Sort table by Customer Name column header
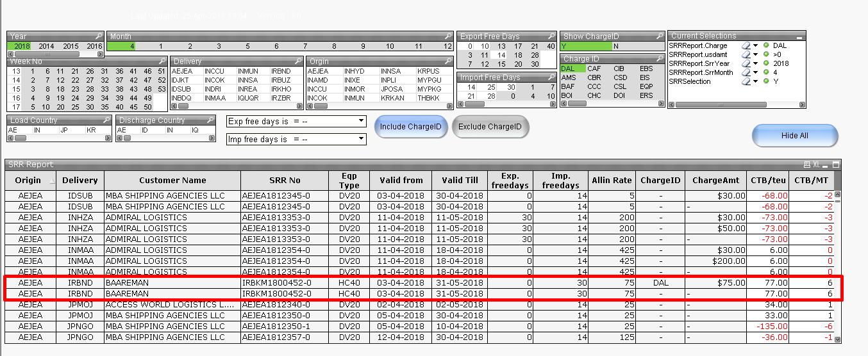This screenshot has width=868, height=356. (x=172, y=181)
